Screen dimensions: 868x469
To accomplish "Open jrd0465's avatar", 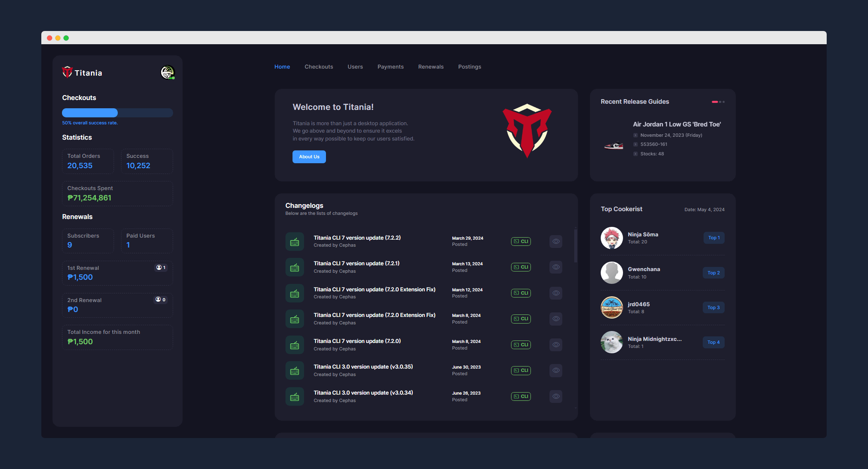I will click(x=611, y=307).
